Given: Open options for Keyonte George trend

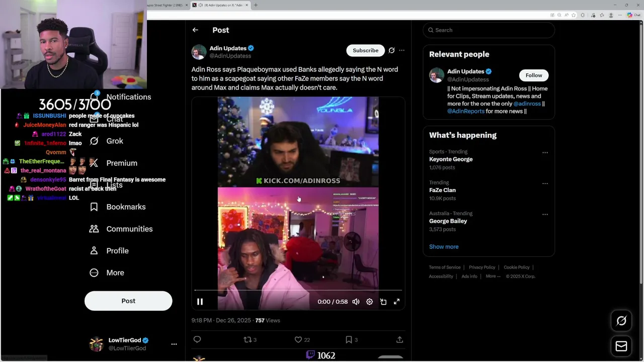Looking at the screenshot, I should point(545,152).
